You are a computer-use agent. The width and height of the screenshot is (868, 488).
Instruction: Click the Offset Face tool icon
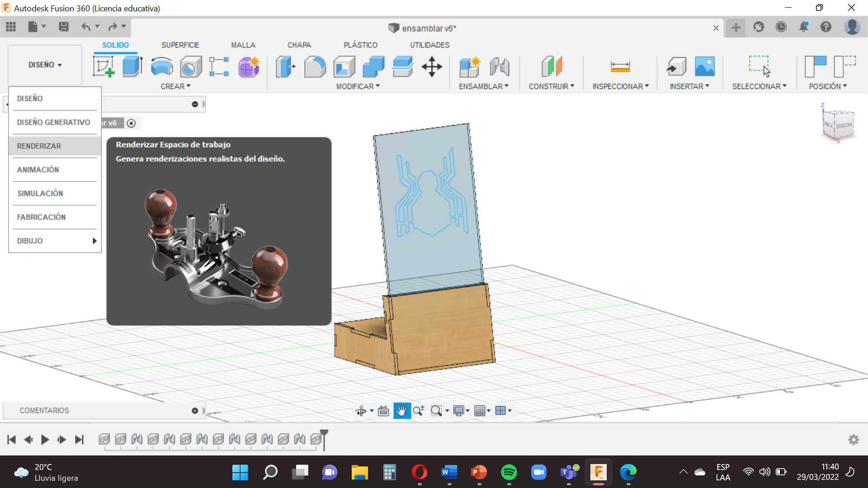click(402, 67)
